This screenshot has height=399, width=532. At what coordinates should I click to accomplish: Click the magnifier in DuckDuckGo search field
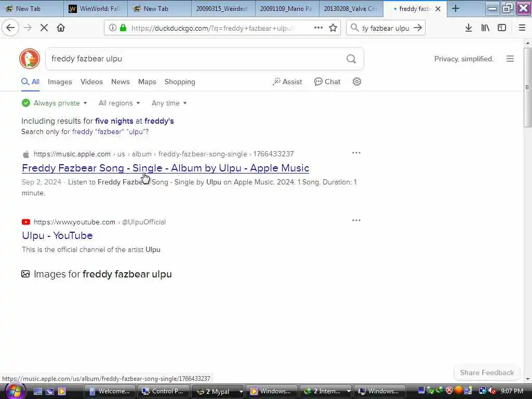(351, 59)
